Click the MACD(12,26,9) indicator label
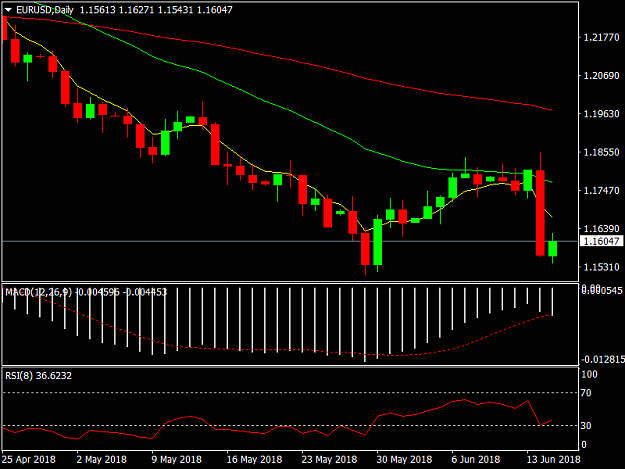The height and width of the screenshot is (469, 625). click(39, 292)
